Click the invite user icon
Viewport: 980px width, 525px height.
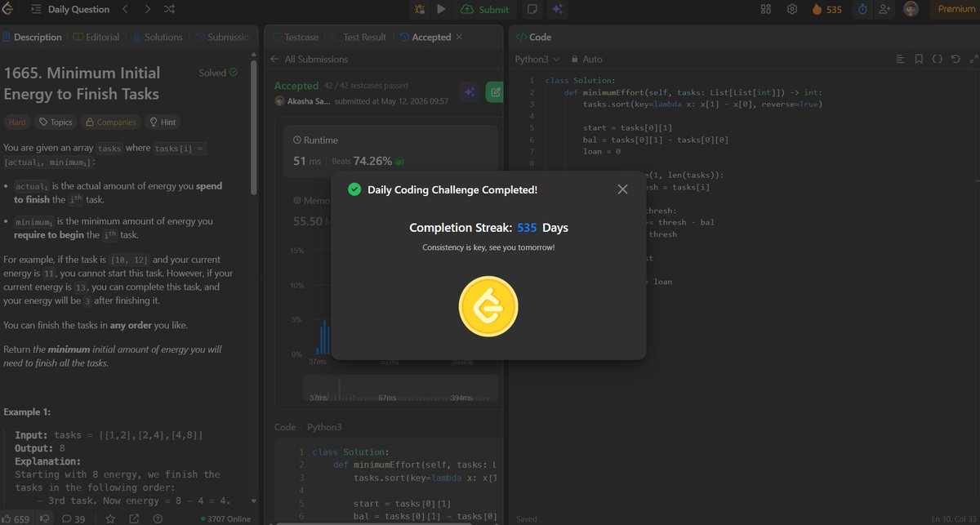coord(884,9)
